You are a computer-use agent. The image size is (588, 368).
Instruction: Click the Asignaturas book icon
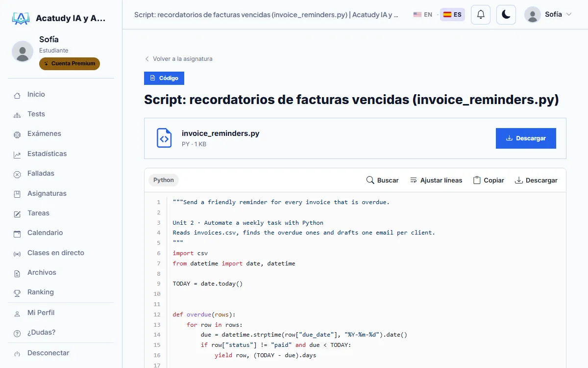pyautogui.click(x=17, y=194)
